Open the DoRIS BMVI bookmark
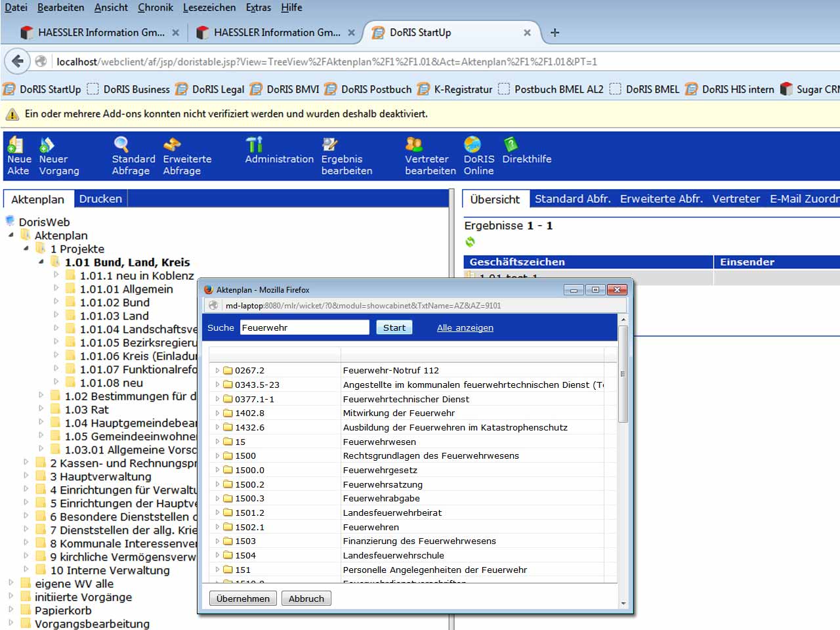Viewport: 840px width, 630px height. 285,89
